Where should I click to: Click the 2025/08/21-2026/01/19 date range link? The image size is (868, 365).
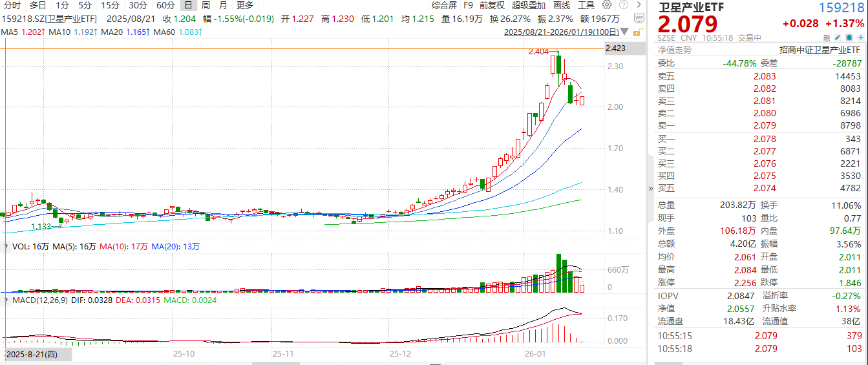(561, 32)
